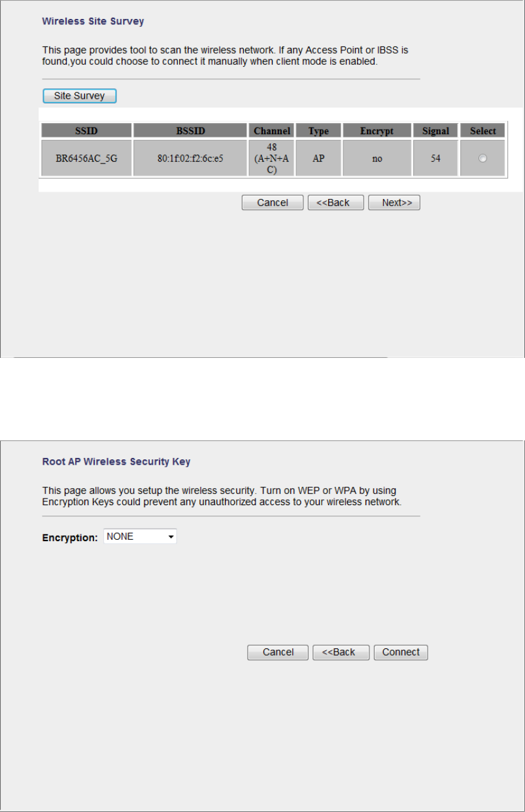
Task: Click the Select column header
Action: click(x=483, y=131)
